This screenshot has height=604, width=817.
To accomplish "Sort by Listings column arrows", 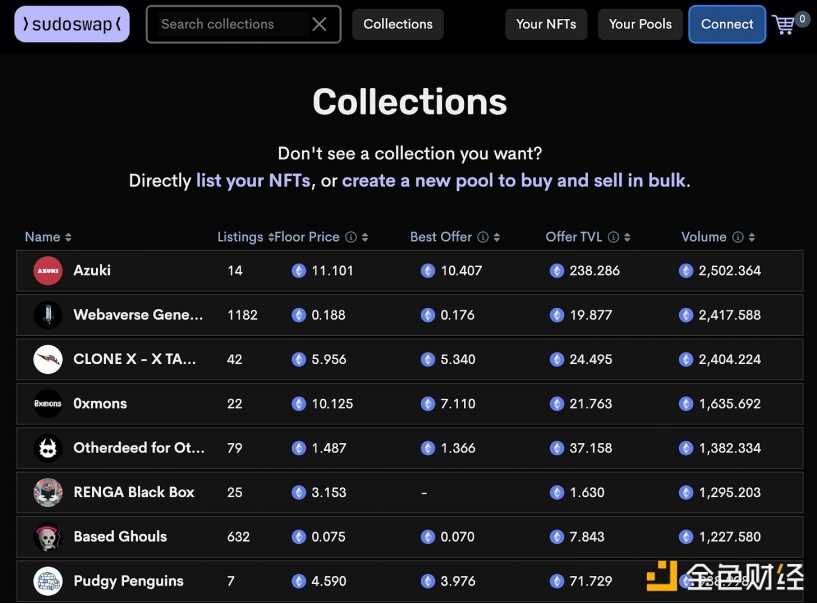I will (x=272, y=237).
